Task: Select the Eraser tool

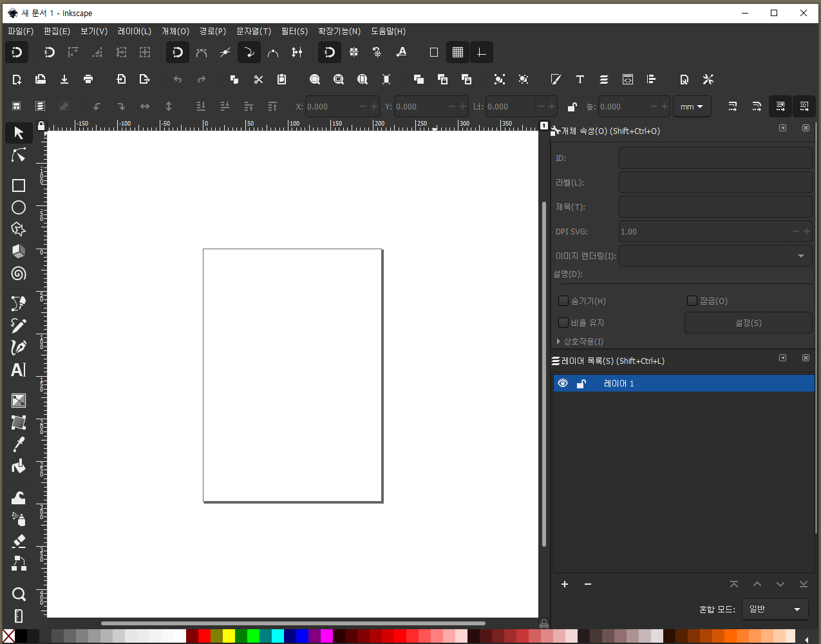Action: 19,541
